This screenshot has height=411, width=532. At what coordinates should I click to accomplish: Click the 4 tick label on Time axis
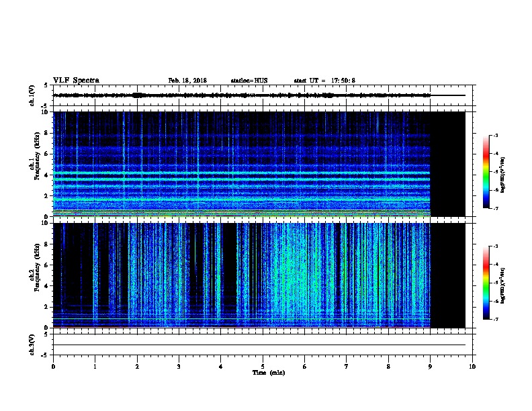(220, 367)
